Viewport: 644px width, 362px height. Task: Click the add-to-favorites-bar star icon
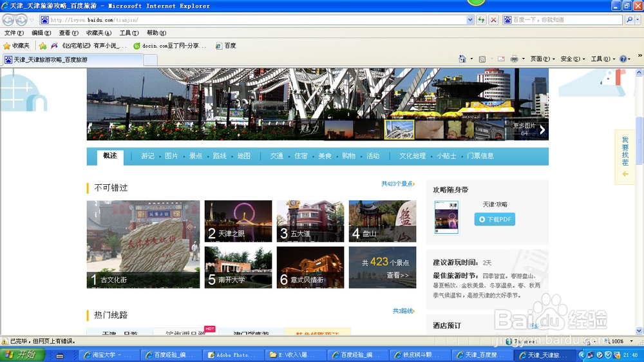click(43, 46)
